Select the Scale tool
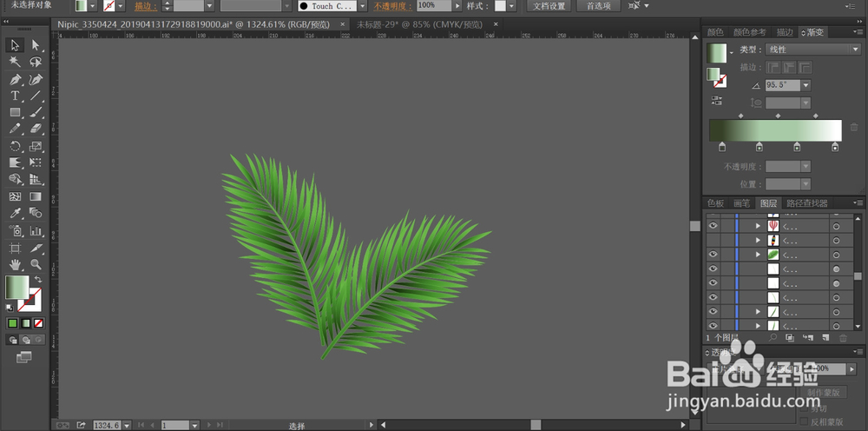Image resolution: width=868 pixels, height=431 pixels. 36,147
